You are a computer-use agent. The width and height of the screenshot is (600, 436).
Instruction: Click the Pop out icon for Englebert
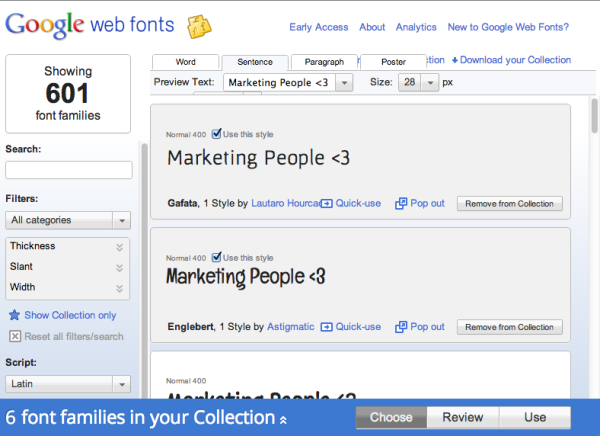point(401,327)
